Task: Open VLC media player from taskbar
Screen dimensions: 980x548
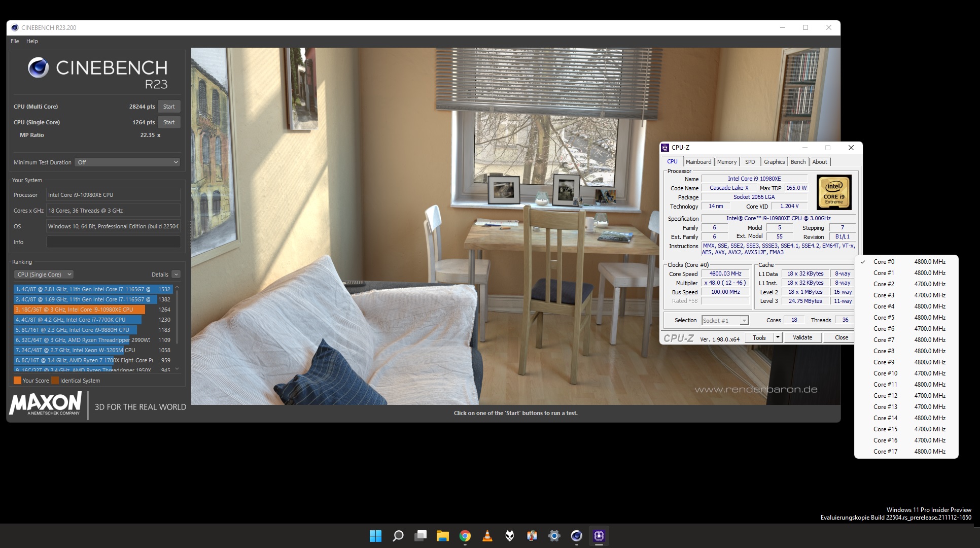Action: tap(487, 536)
